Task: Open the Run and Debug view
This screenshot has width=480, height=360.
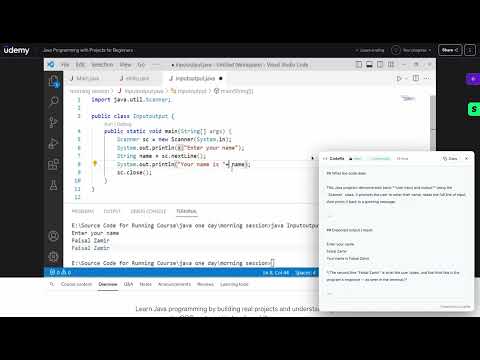Action: [53, 143]
